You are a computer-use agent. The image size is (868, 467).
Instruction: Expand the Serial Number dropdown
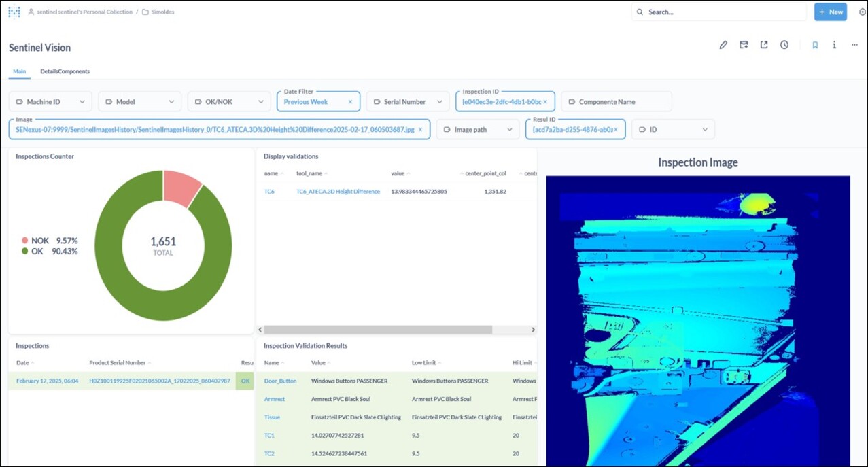408,102
